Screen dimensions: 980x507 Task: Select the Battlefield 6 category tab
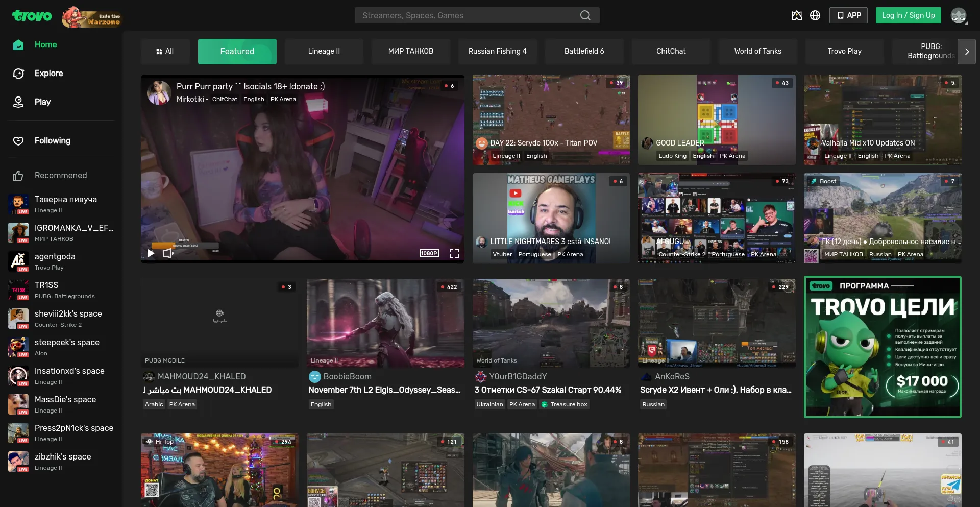pos(584,52)
